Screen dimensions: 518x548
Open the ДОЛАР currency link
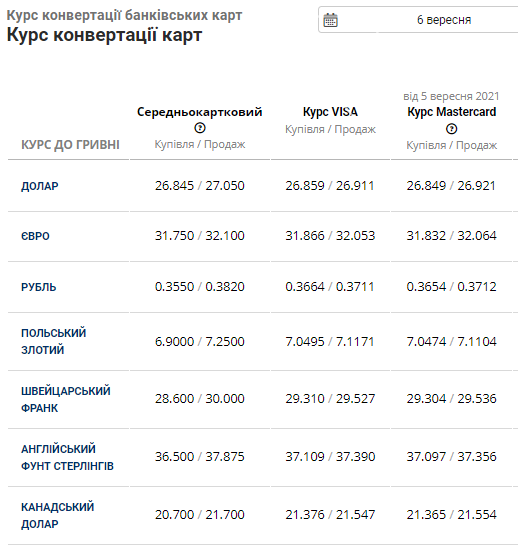click(x=39, y=186)
